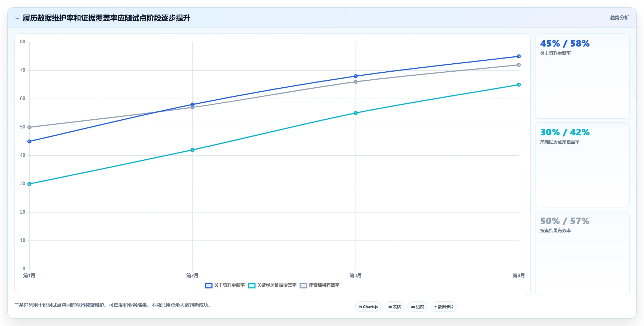The height and width of the screenshot is (326, 644).
Task: Click the gray data point at 第4月 (72)
Action: pos(519,65)
